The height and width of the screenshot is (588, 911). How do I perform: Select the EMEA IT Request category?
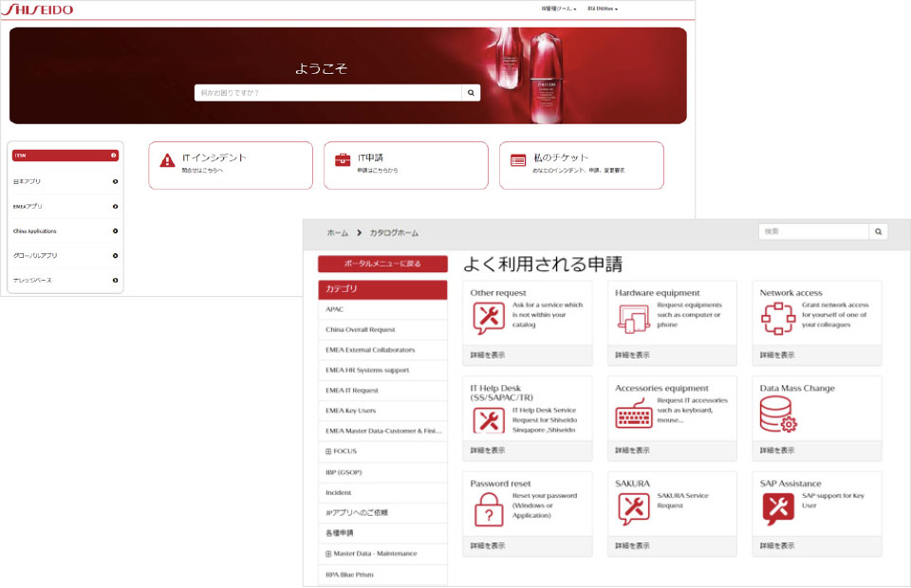point(382,391)
